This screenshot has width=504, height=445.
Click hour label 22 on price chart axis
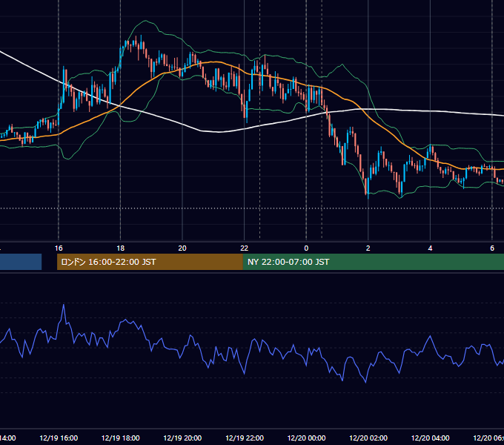[x=245, y=248]
